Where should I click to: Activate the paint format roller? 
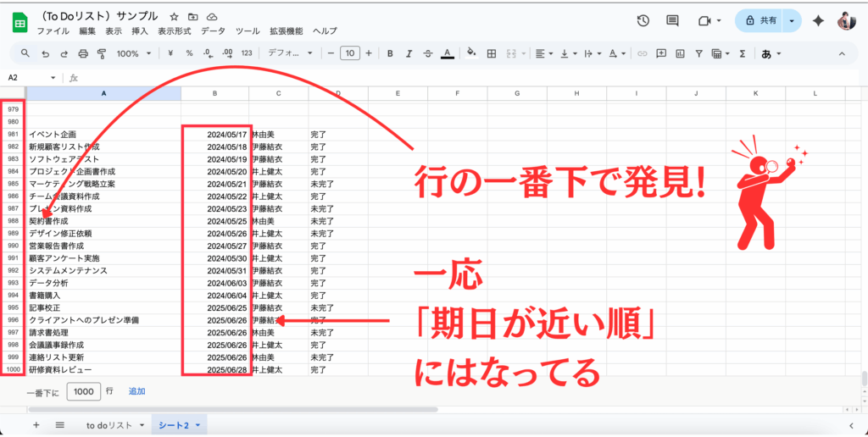(102, 53)
